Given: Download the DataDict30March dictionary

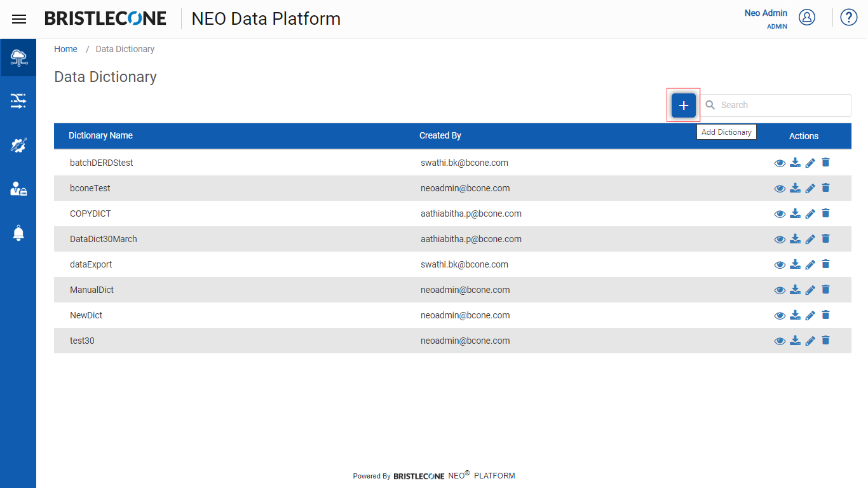Looking at the screenshot, I should tap(795, 239).
